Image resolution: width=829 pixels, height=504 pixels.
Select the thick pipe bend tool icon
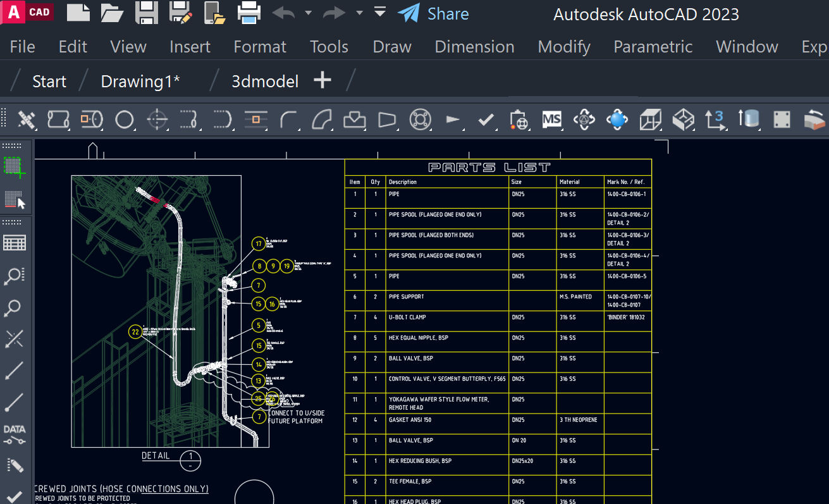tap(321, 119)
